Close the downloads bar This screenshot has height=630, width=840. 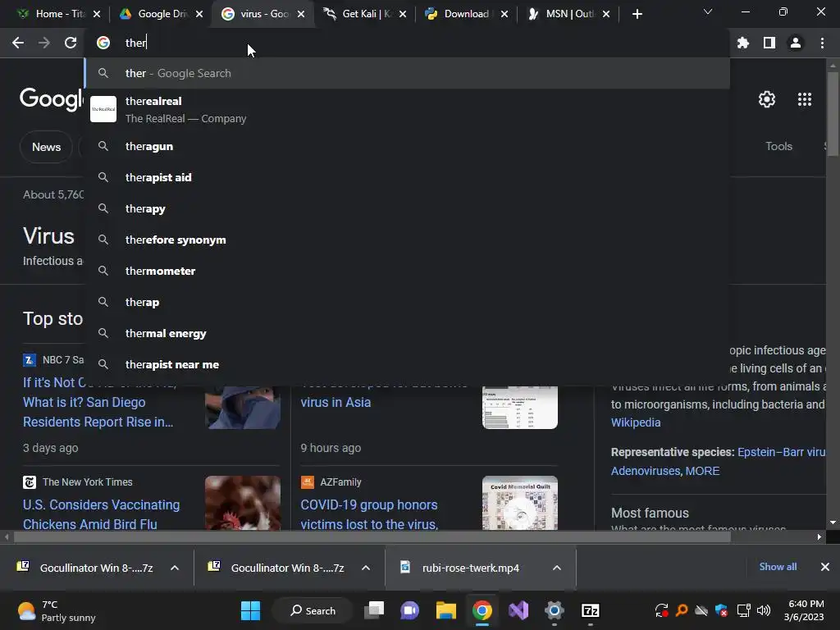pos(825,567)
